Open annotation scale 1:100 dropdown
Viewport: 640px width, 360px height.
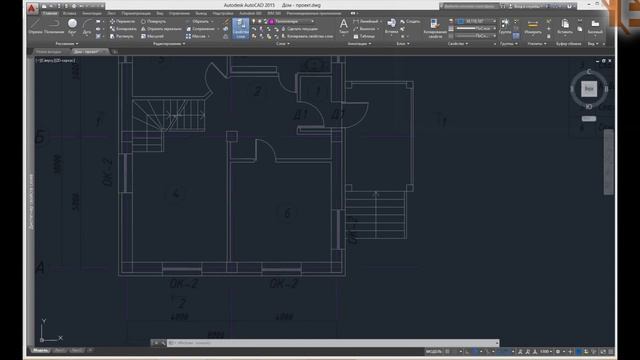click(x=546, y=351)
